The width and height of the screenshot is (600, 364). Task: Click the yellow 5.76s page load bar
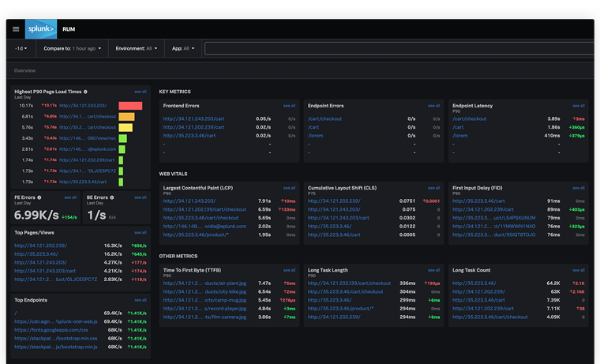pos(126,127)
